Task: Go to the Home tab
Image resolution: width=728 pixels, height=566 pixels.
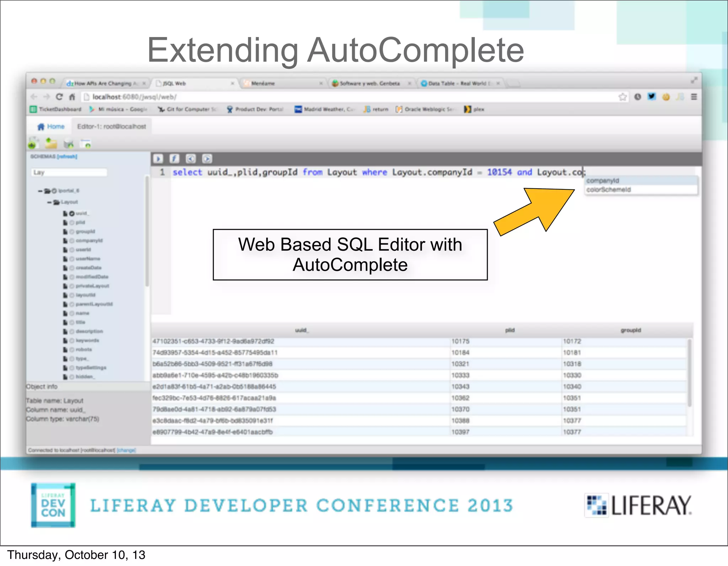Action: pyautogui.click(x=51, y=126)
